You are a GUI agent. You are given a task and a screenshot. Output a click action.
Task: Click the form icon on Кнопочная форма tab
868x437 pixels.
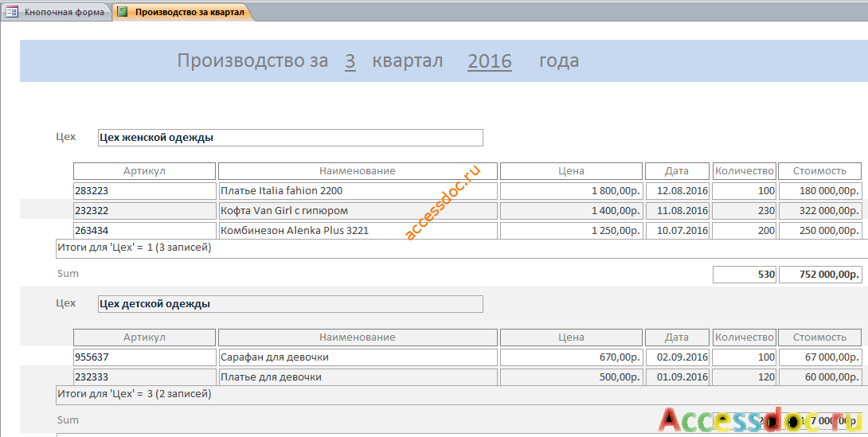click(x=12, y=12)
